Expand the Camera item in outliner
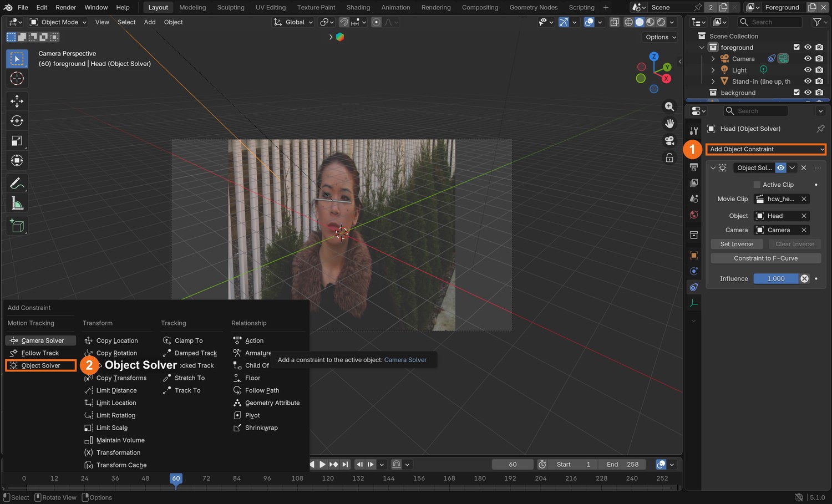The image size is (832, 504). (713, 59)
